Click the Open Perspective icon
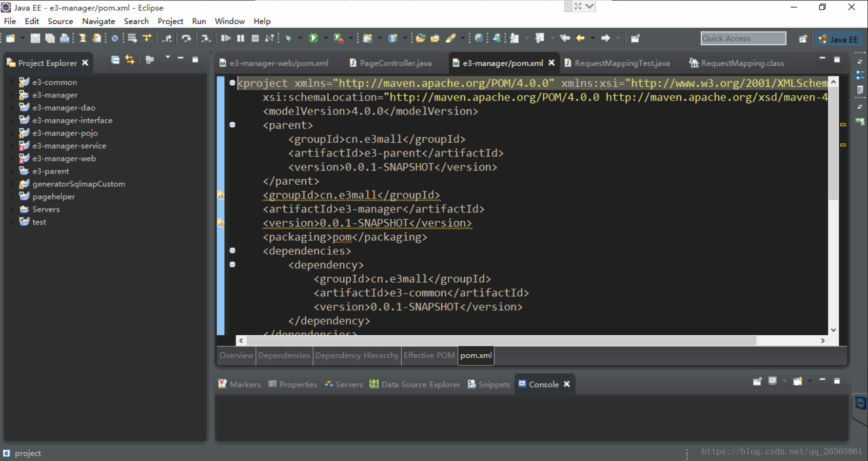Screen dimensions: 868x461 tap(803, 39)
